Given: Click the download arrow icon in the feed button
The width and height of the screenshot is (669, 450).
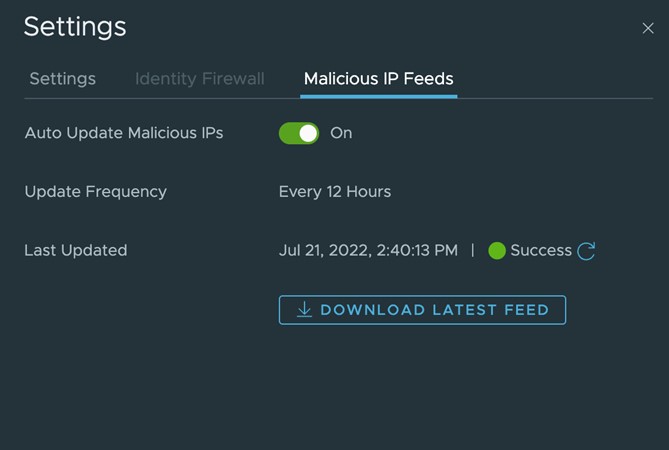Looking at the screenshot, I should click(304, 310).
